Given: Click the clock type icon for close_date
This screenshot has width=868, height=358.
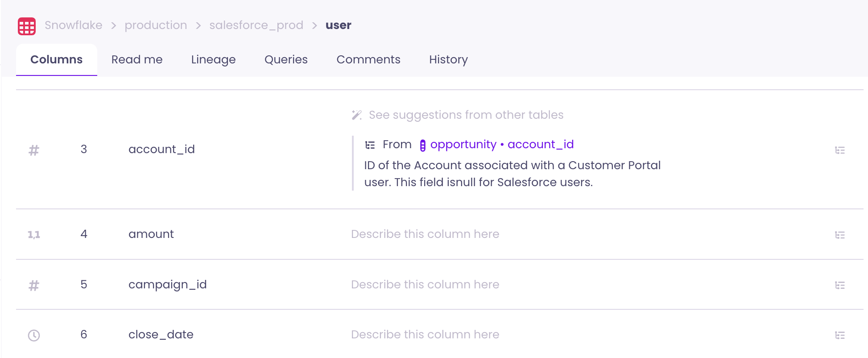Looking at the screenshot, I should 34,335.
